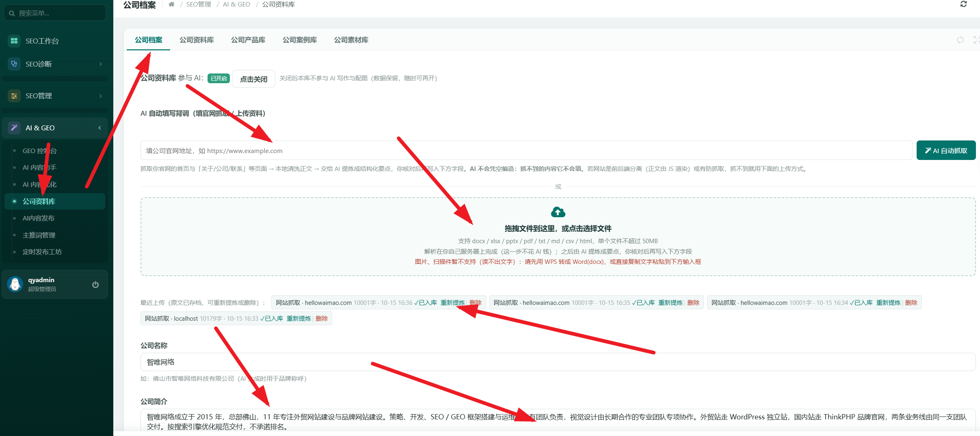Click 重新提炼 for the 10-15 16:34 upload
The height and width of the screenshot is (436, 980).
pyautogui.click(x=889, y=303)
